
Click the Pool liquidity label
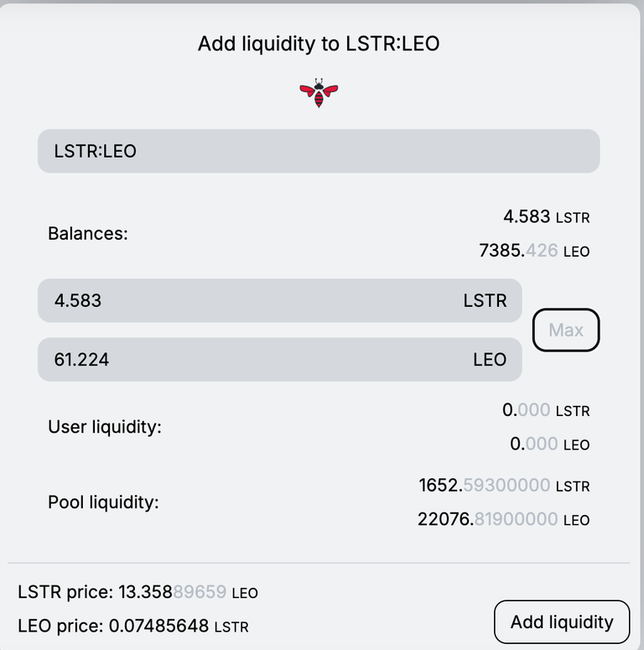tap(103, 502)
